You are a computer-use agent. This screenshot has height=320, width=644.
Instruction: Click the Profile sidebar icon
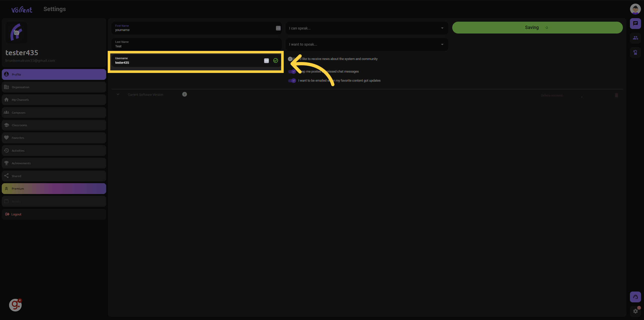pyautogui.click(x=6, y=74)
